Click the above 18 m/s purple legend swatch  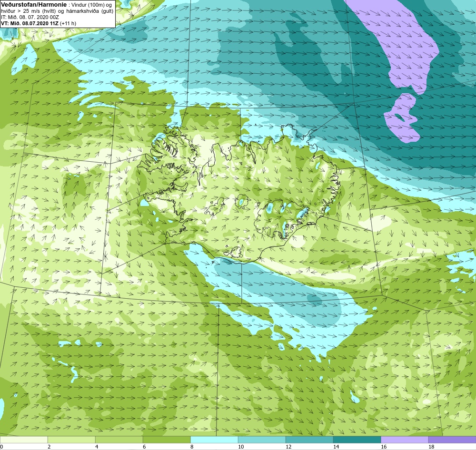click(x=452, y=440)
